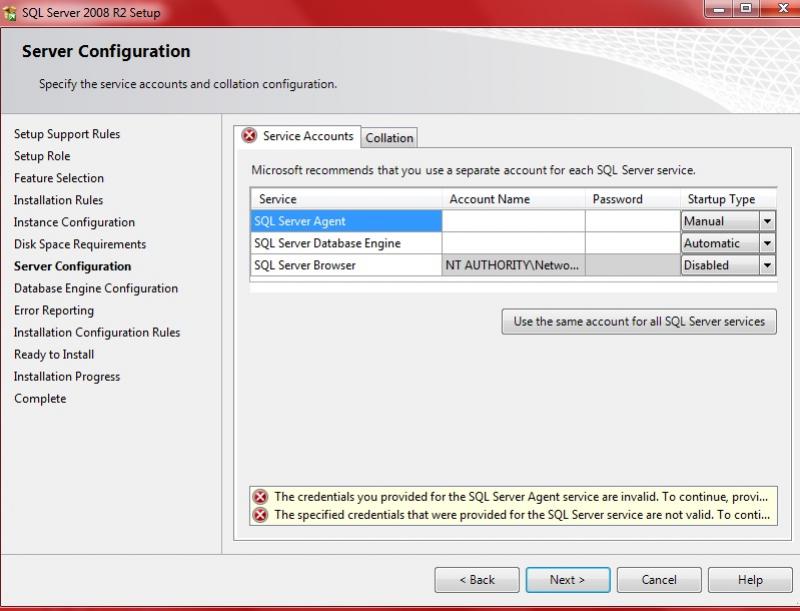Click SQL Server Database Engine password field

coord(633,243)
